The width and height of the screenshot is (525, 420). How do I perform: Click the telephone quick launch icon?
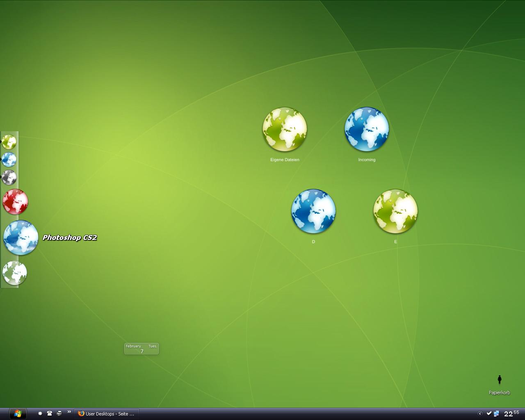point(50,413)
